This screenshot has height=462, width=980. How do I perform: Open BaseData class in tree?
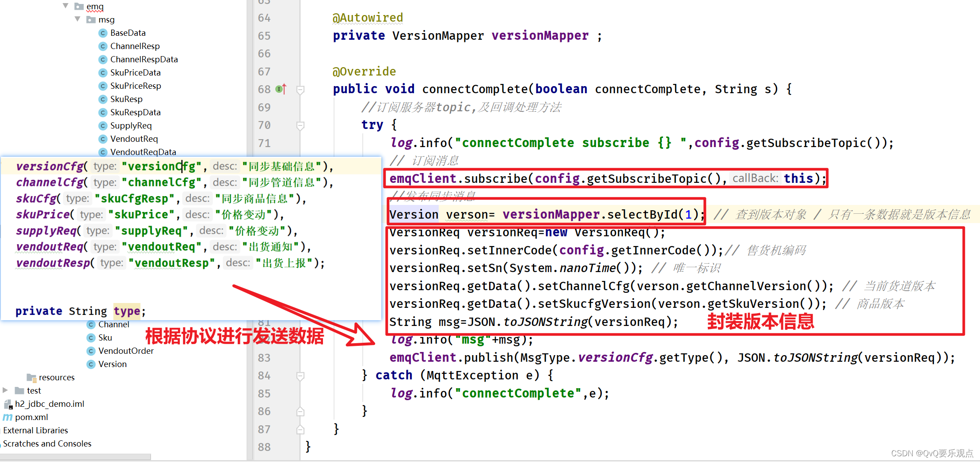click(128, 33)
